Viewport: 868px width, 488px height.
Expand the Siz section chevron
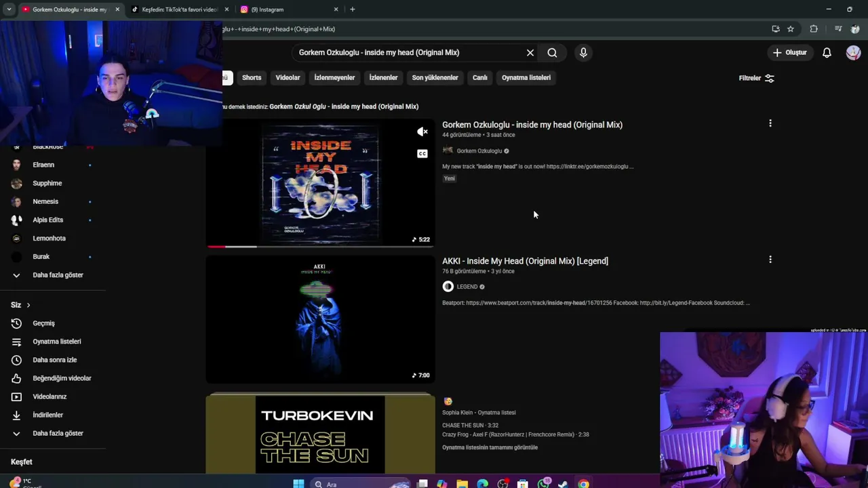pos(28,305)
